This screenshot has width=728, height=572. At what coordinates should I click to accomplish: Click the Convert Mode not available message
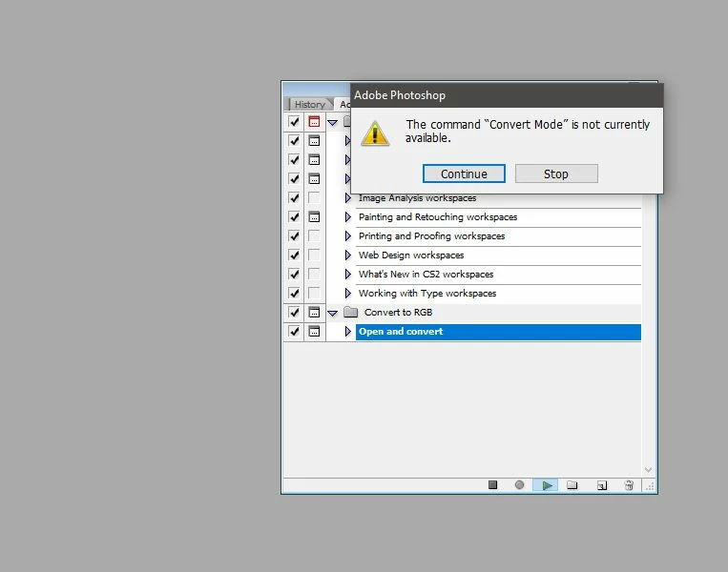(528, 131)
